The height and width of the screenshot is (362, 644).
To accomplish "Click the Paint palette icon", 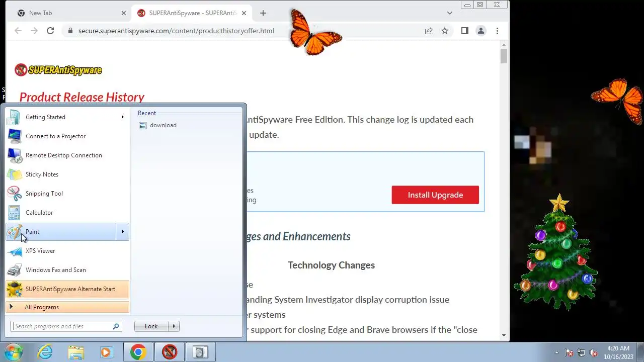I will click(14, 232).
